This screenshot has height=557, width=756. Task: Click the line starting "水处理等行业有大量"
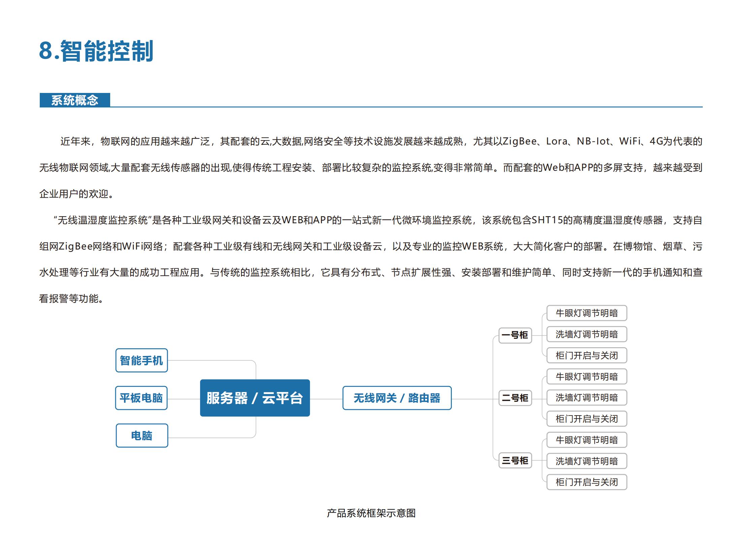pos(371,272)
